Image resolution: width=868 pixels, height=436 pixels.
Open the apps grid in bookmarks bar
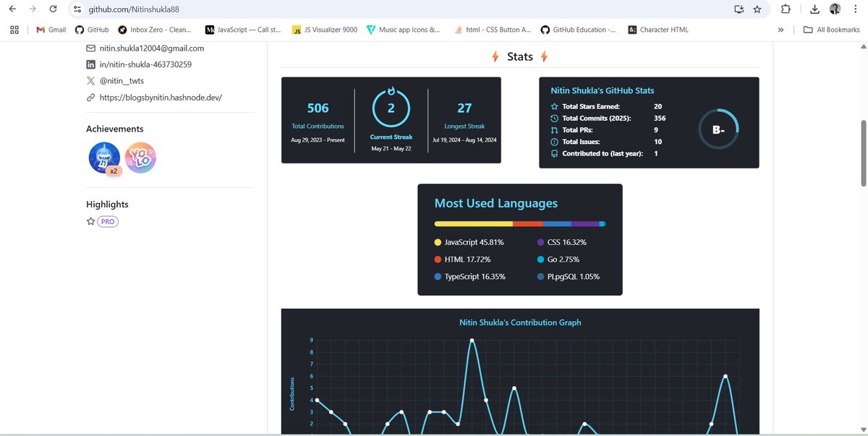tap(14, 30)
